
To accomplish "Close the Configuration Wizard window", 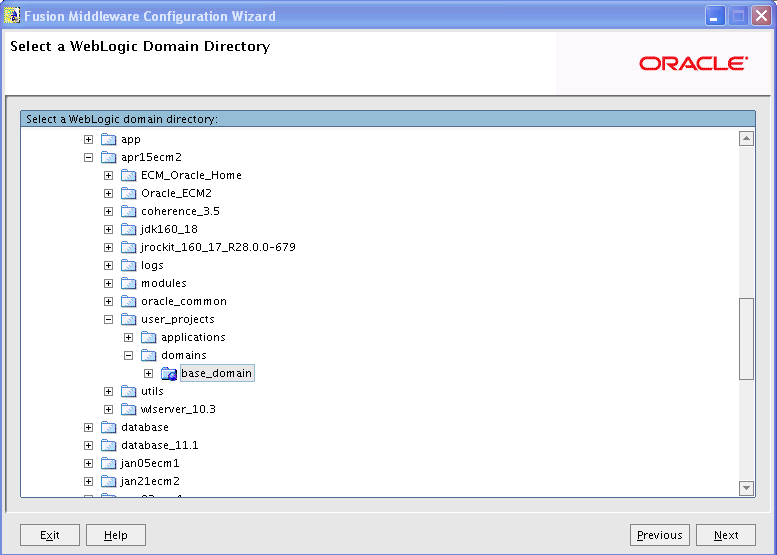I will click(762, 16).
